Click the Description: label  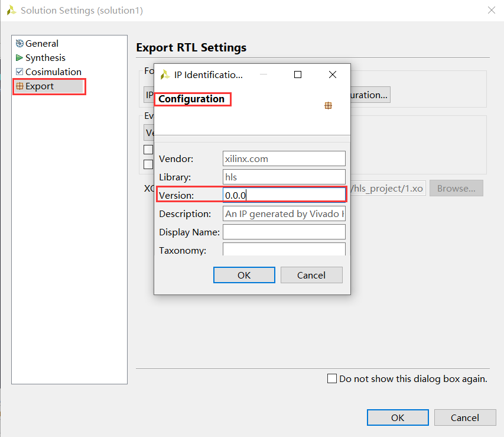[x=185, y=214]
